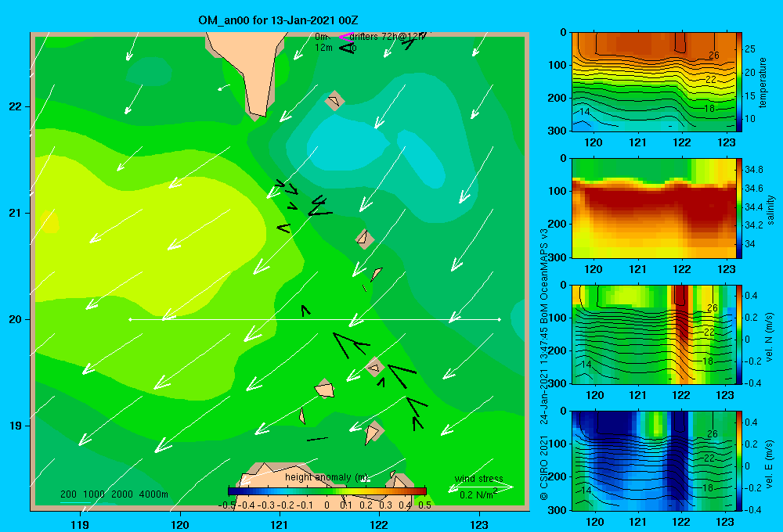
Task: Click the 'drifters 72h@12h' legend text
Action: [388, 37]
